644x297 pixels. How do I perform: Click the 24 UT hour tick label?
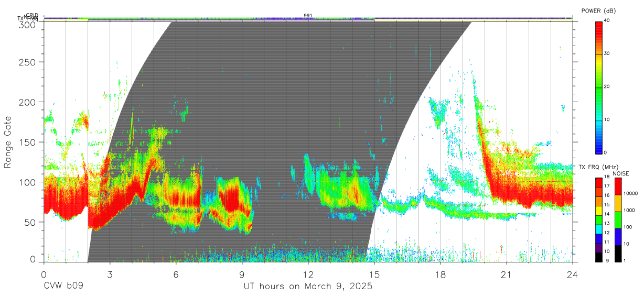tap(572, 274)
